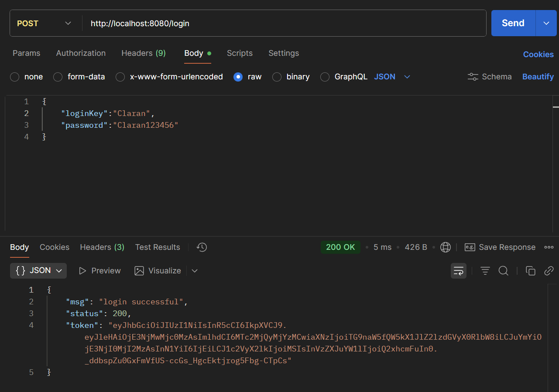The height and width of the screenshot is (392, 559).
Task: Select the binary body option
Action: click(277, 77)
